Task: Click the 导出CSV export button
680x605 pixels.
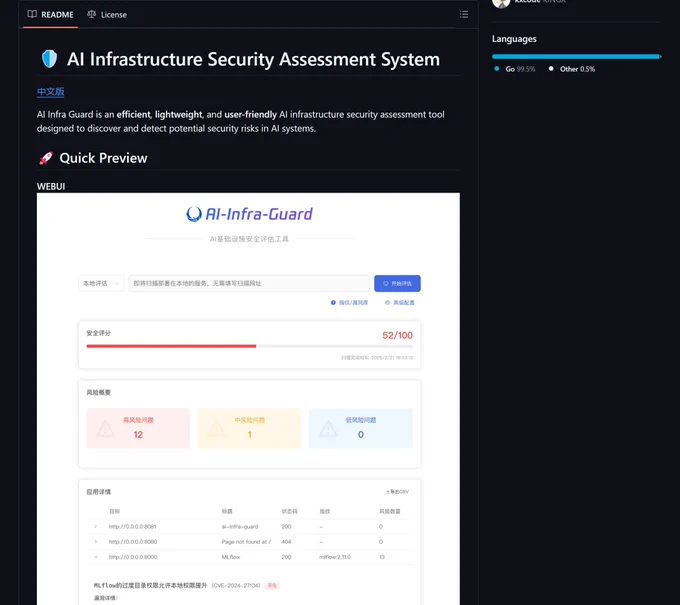Action: tap(397, 492)
